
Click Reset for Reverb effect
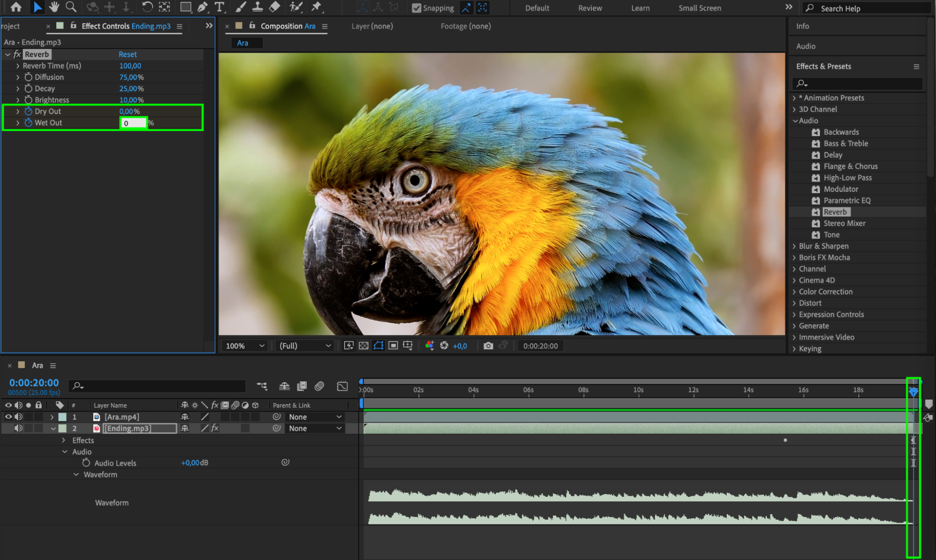point(127,54)
